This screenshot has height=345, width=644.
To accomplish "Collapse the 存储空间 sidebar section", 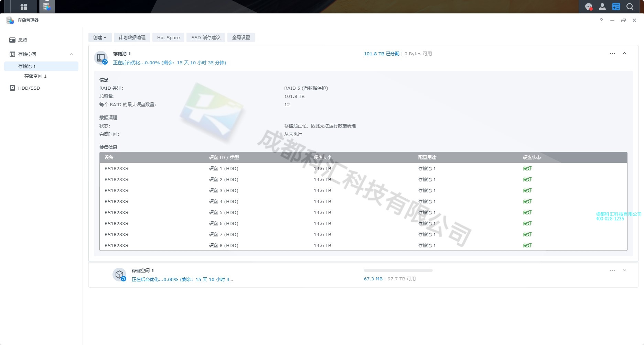I will [72, 54].
